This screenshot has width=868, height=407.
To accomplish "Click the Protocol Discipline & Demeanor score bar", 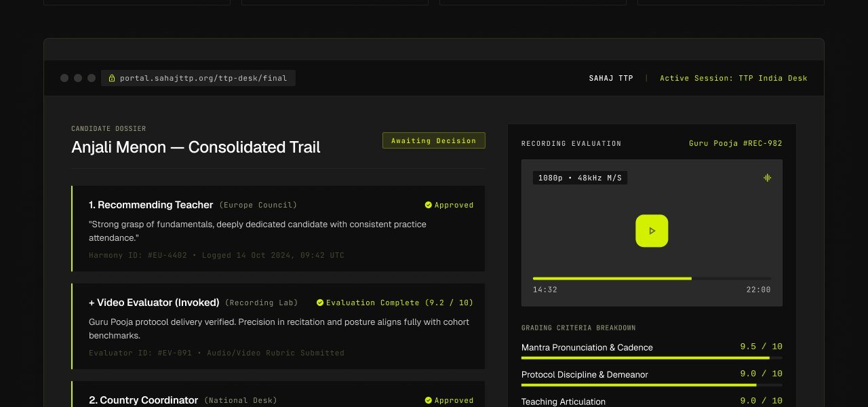I will [x=652, y=385].
